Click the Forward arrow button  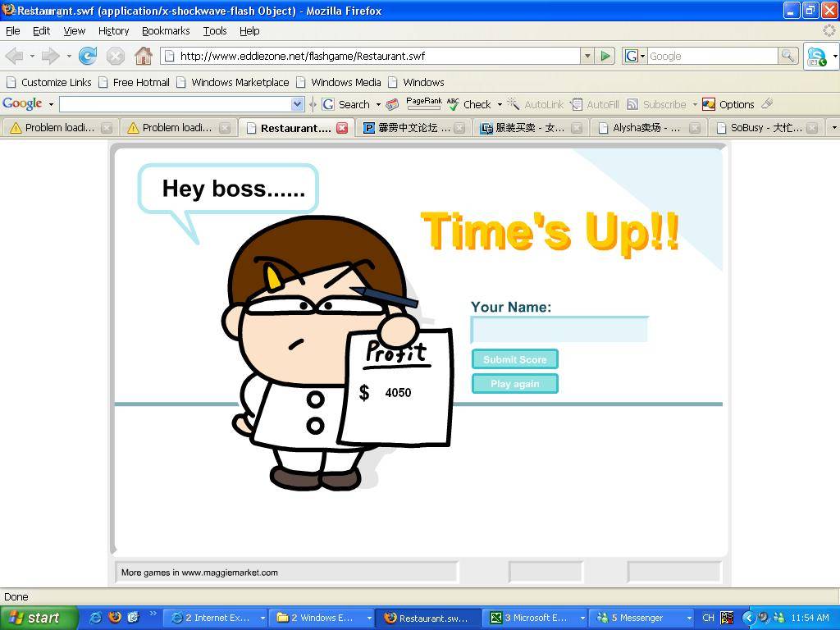(x=50, y=56)
